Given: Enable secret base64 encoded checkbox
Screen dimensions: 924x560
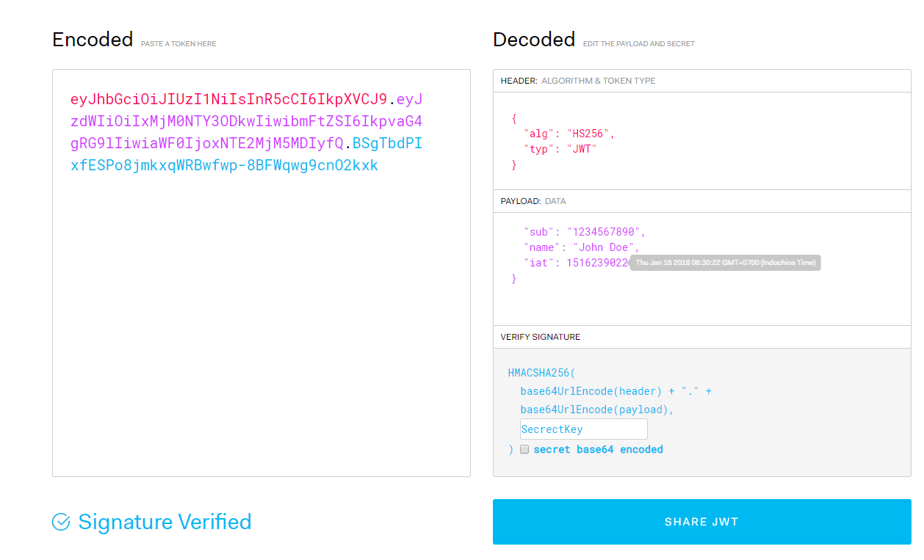Looking at the screenshot, I should 524,449.
